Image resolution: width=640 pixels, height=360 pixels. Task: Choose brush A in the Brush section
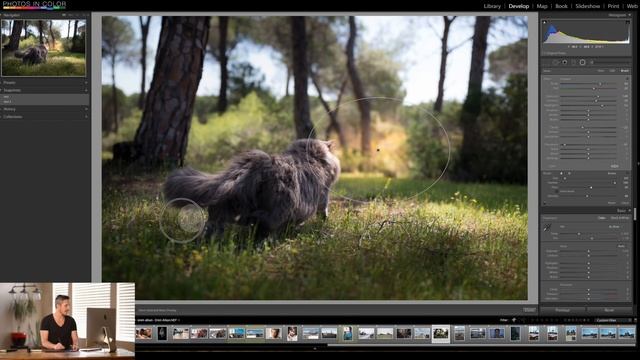coord(561,173)
